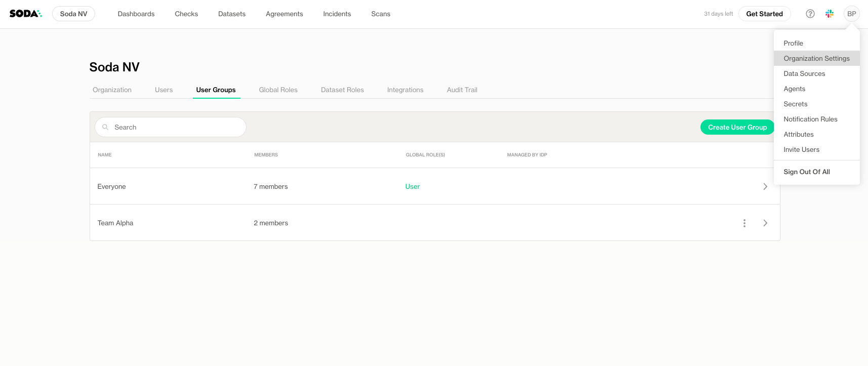The height and width of the screenshot is (366, 868).
Task: Open the help question mark icon
Action: [x=810, y=14]
